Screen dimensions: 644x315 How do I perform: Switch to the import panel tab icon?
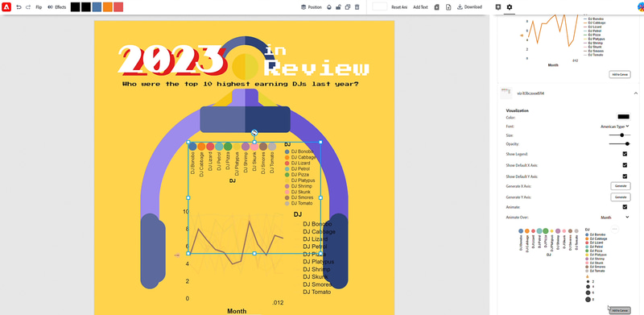coord(498,7)
